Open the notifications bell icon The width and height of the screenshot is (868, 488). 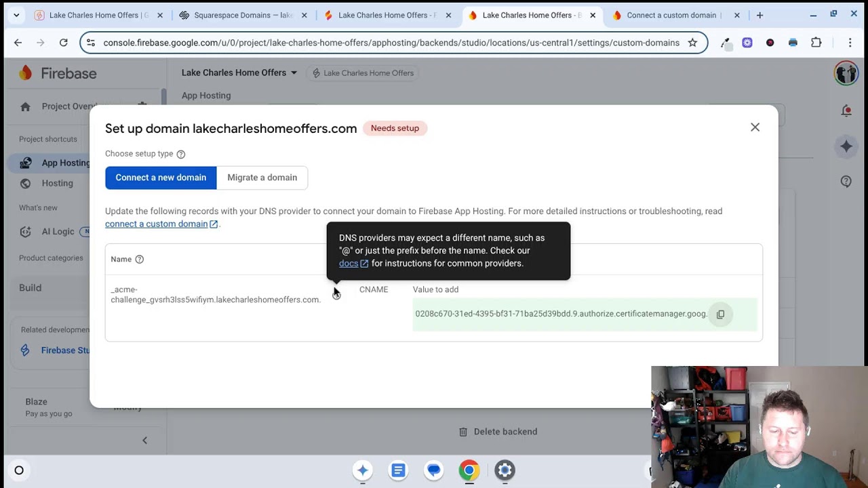846,110
